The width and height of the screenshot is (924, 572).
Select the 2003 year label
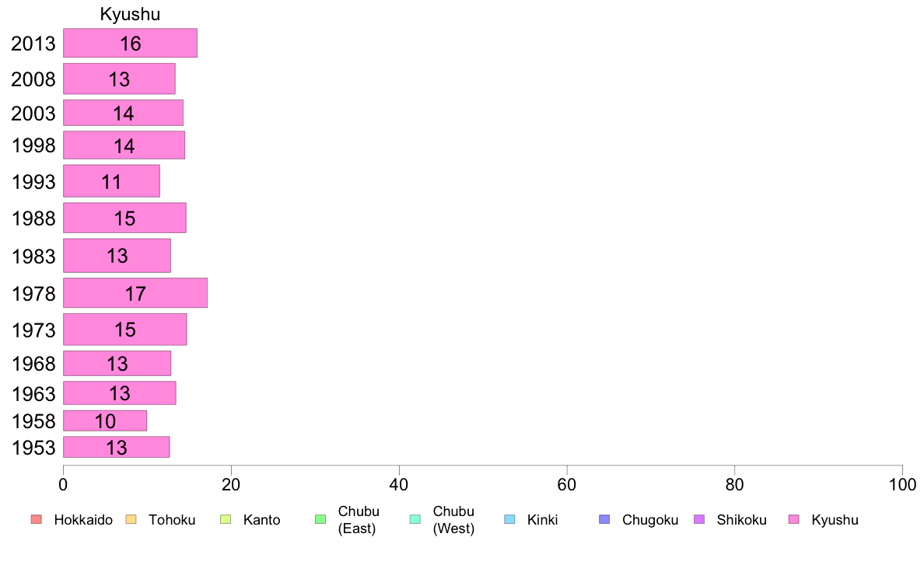click(33, 113)
